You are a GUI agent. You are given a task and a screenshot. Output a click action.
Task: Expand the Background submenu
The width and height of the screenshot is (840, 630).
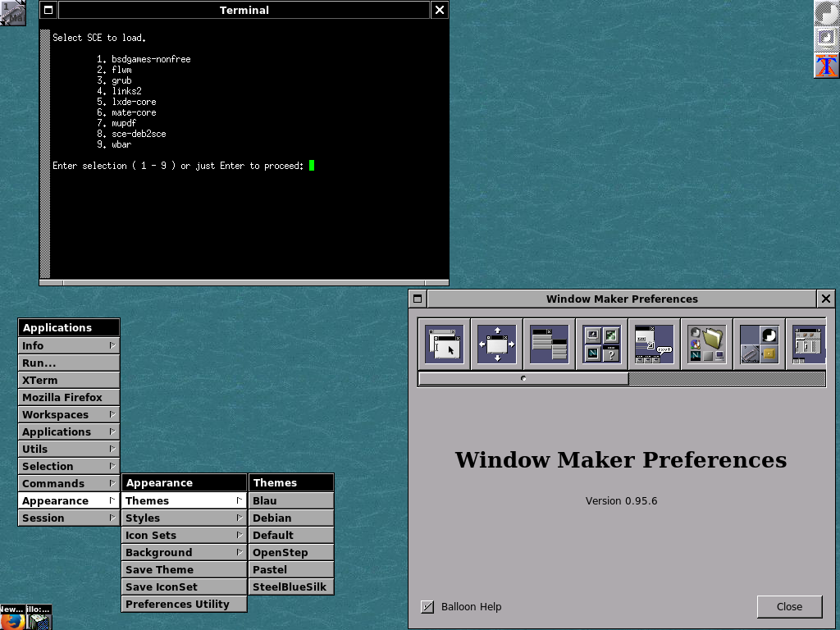pos(184,552)
